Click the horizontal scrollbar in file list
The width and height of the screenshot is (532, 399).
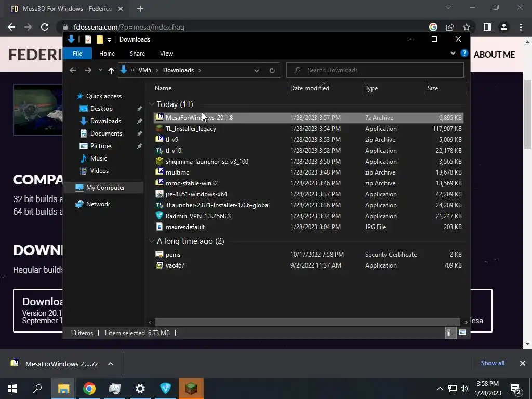(307, 322)
